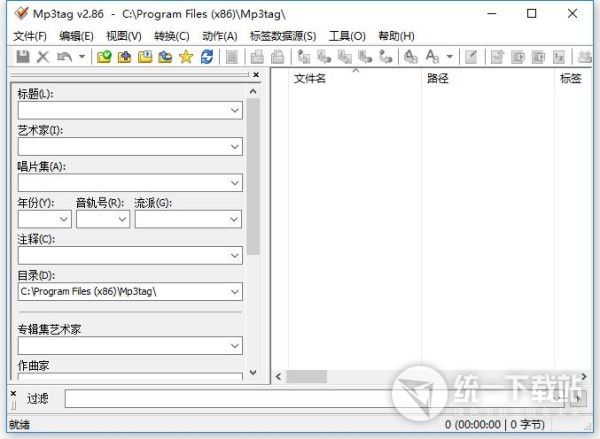Open the 标签数据源(S) menu
Screen dimensions: 600x439
coord(283,36)
